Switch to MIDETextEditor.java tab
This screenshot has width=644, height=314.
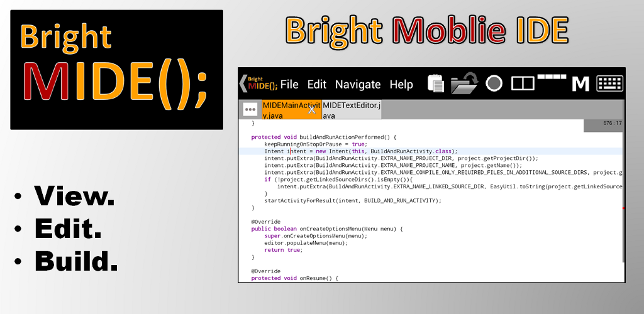coord(352,110)
